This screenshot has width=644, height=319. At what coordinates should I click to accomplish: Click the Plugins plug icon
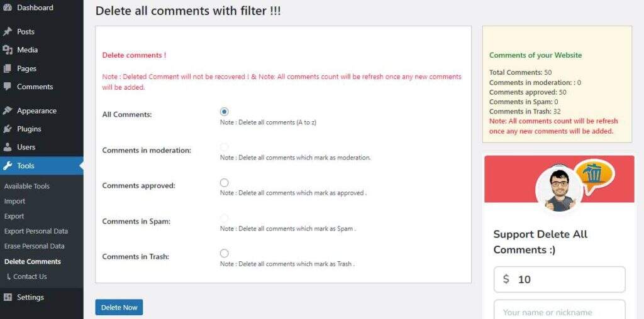tap(8, 129)
